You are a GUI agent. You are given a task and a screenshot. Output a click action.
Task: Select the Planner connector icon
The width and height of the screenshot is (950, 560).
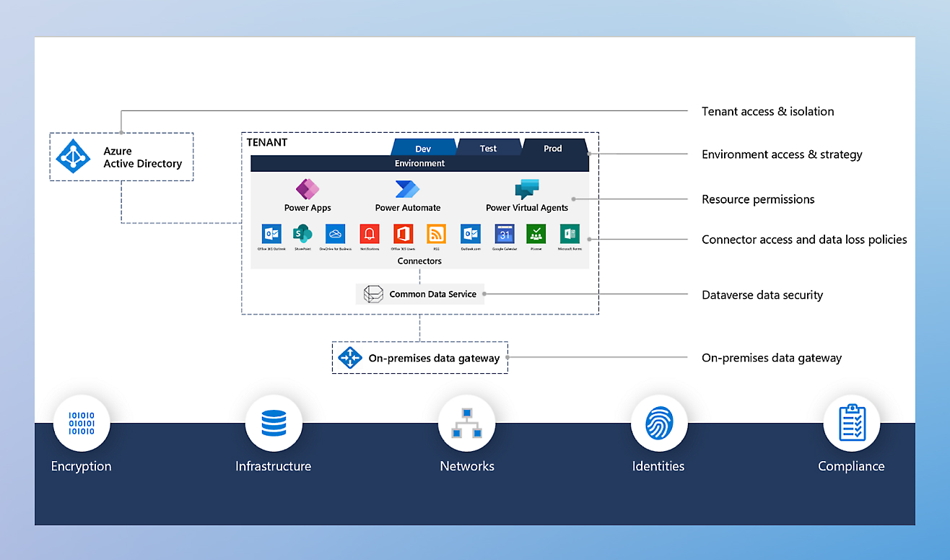(x=536, y=234)
